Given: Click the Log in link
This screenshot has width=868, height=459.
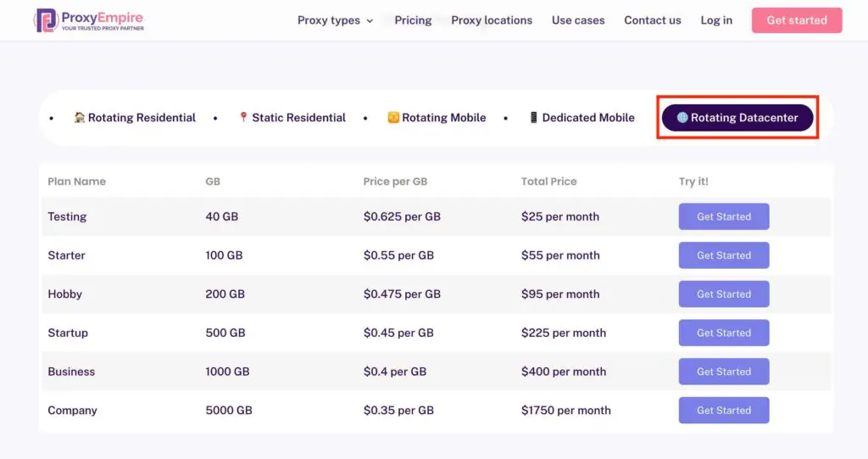Looking at the screenshot, I should click(x=716, y=20).
